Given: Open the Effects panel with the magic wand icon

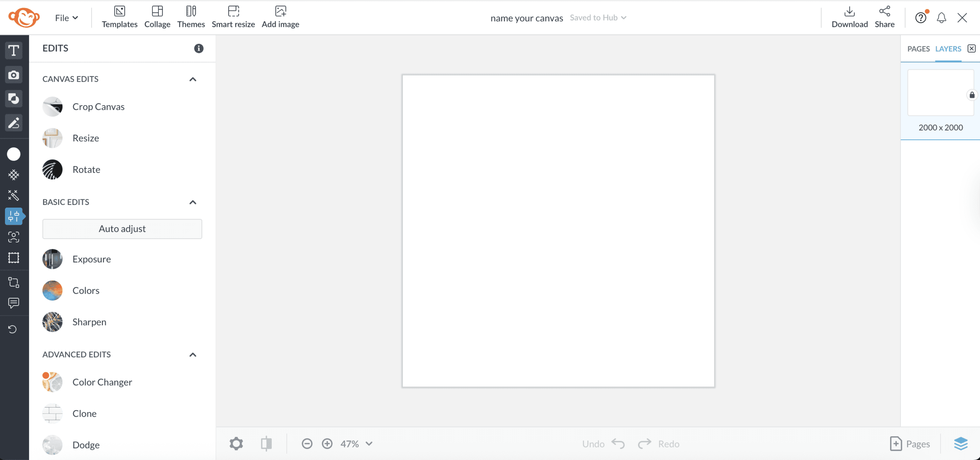Looking at the screenshot, I should [x=14, y=196].
